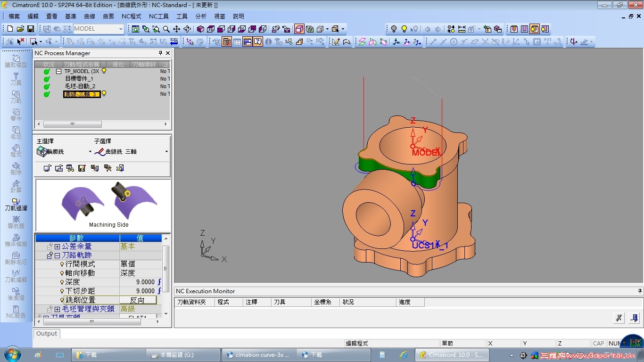Open the 分析 menu
Viewport: 644px width, 362px height.
[x=201, y=16]
